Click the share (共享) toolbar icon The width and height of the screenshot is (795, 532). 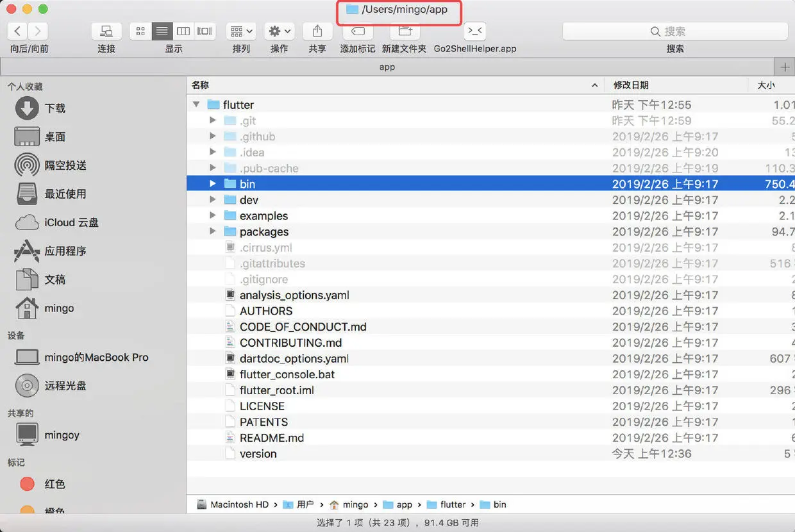(x=317, y=31)
